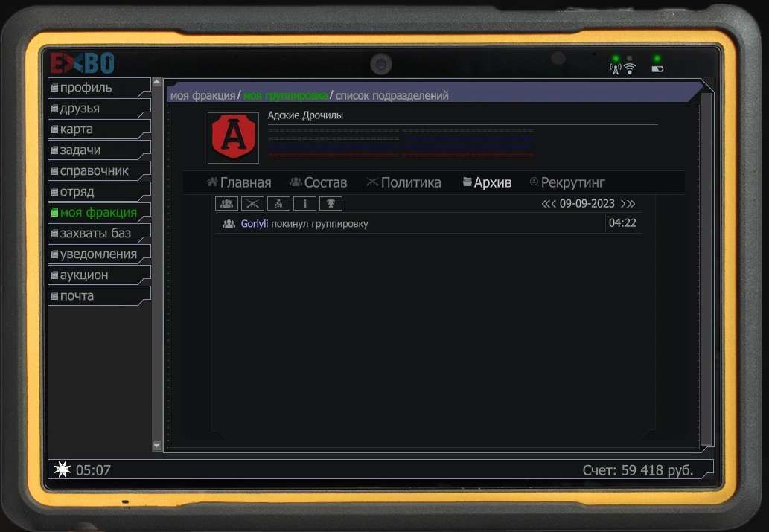The image size is (769, 532).
Task: Open the Главная tab
Action: click(x=239, y=182)
